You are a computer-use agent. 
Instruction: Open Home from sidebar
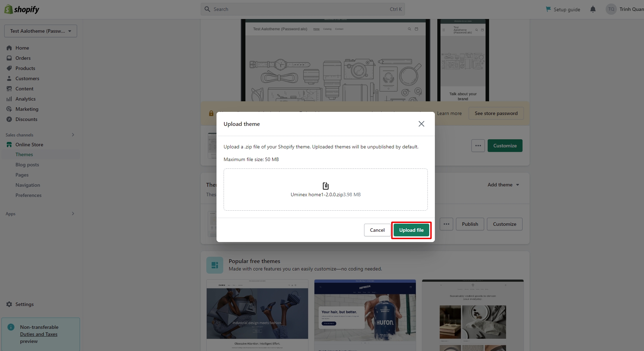click(x=22, y=48)
